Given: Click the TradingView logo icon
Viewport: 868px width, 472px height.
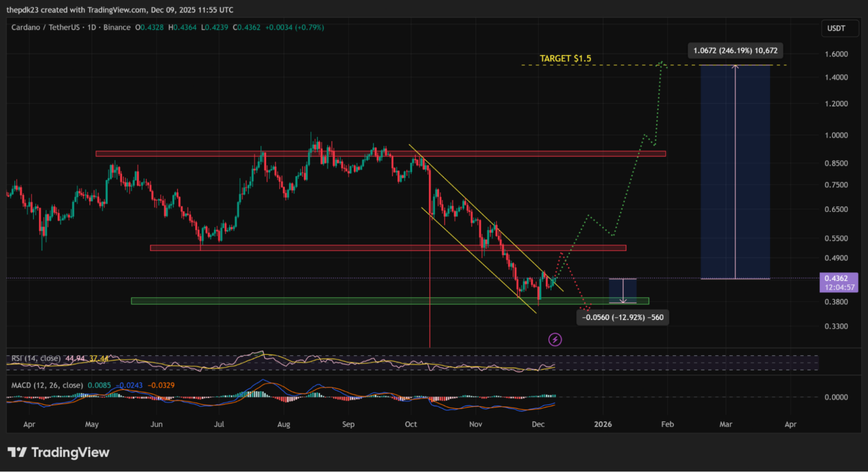Looking at the screenshot, I should click(17, 452).
